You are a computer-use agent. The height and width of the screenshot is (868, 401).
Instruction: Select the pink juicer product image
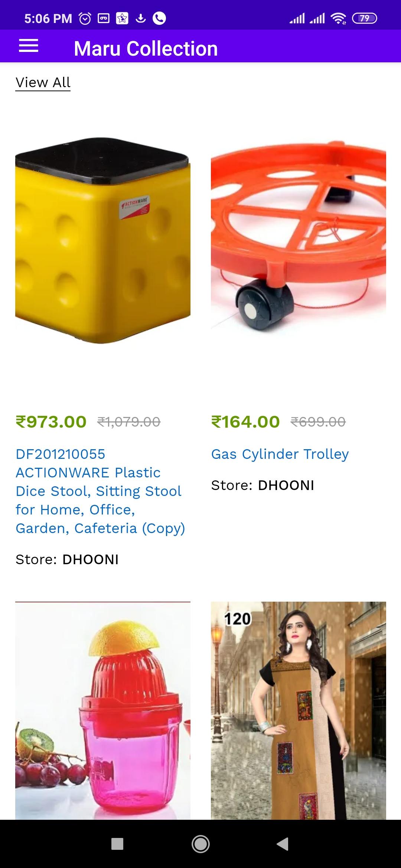coord(103,710)
